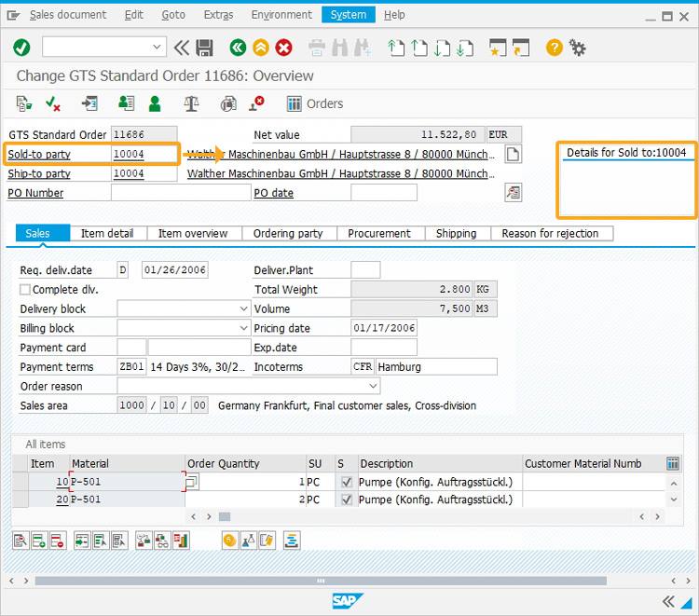Screen dimensions: 699x616
Task: Click the items table horizontal scrollbar thumb
Action: coord(225,516)
